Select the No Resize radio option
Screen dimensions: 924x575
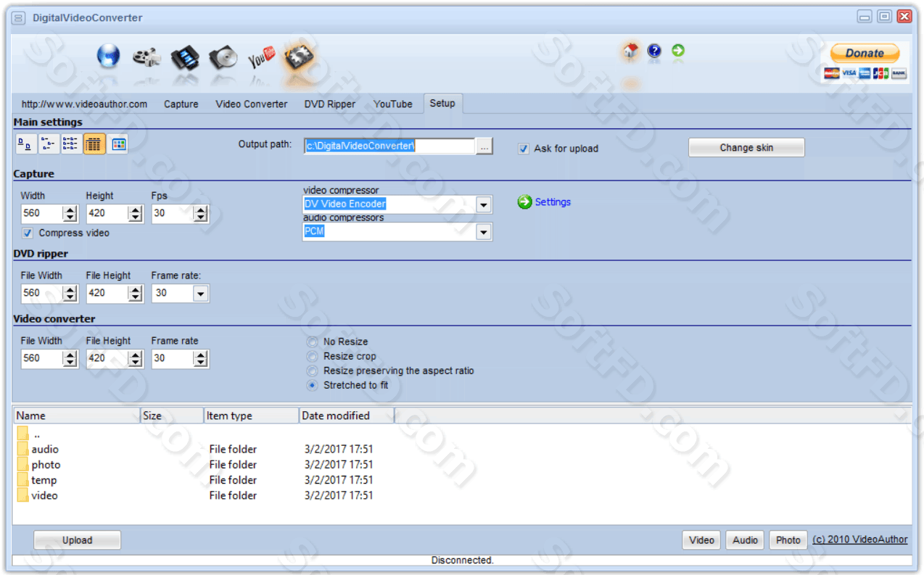(312, 342)
